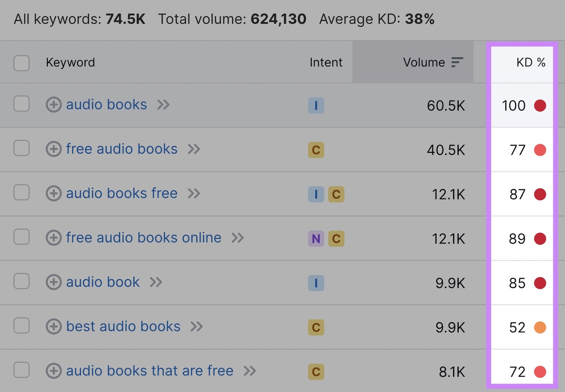
Task: Expand details for the keyword "audio books"
Action: [x=54, y=105]
